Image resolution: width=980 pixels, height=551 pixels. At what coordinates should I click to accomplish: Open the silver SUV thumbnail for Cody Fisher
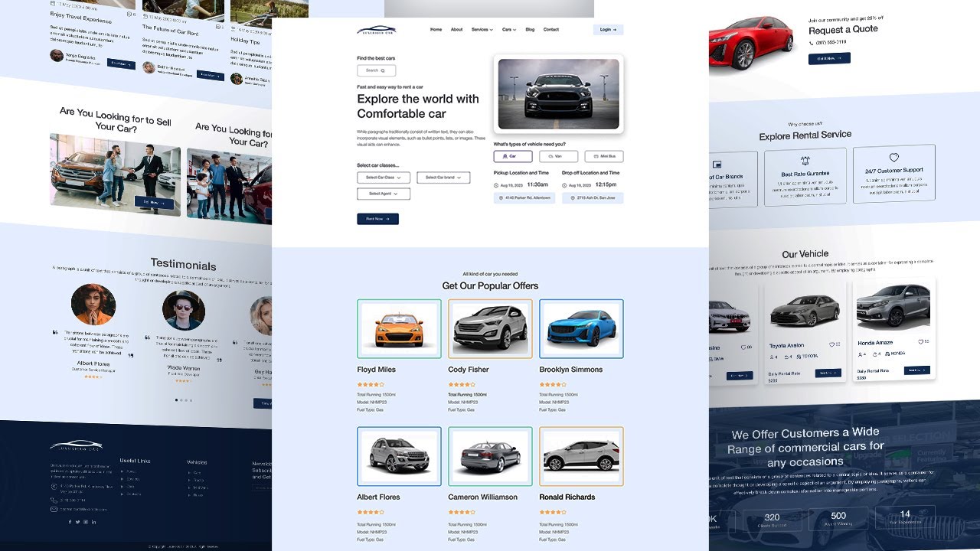tap(490, 329)
